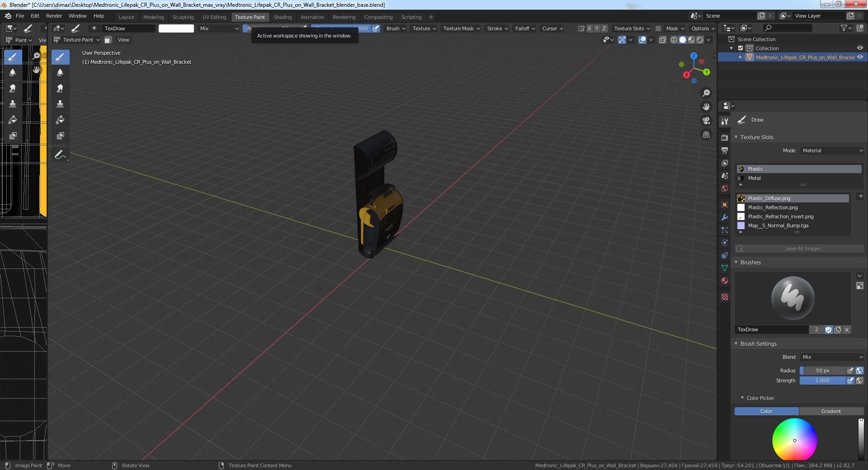Viewport: 868px width, 470px height.
Task: Toggle the X-ray display button
Action: (x=662, y=40)
